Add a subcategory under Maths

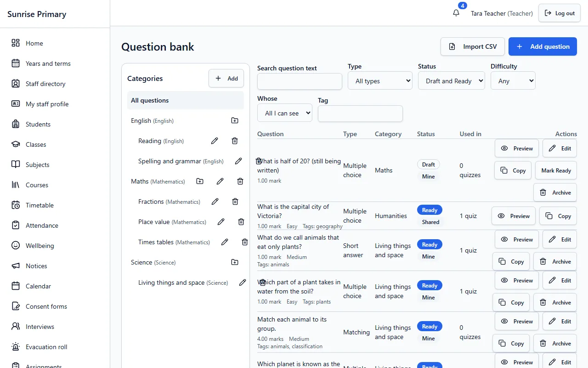200,181
